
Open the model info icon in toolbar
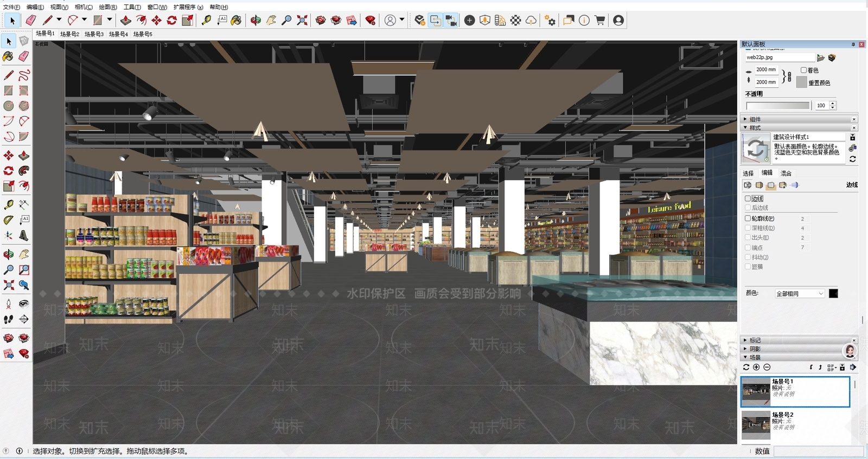point(584,20)
